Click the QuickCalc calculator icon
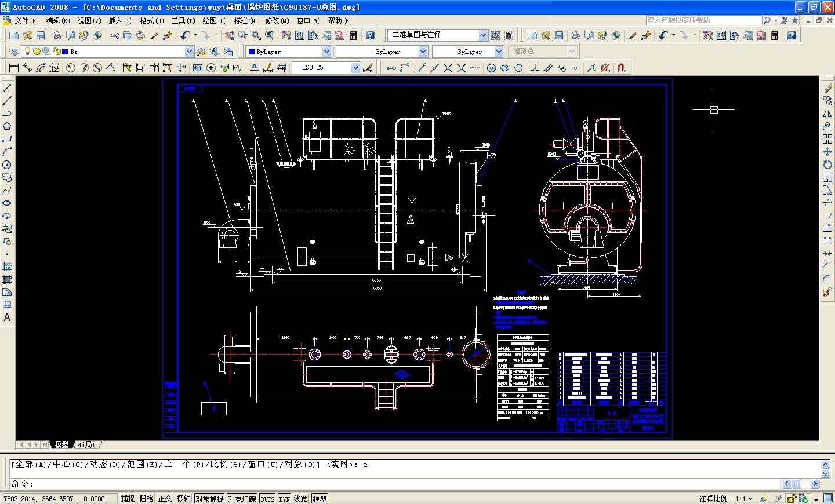This screenshot has height=504, width=835. [x=353, y=35]
